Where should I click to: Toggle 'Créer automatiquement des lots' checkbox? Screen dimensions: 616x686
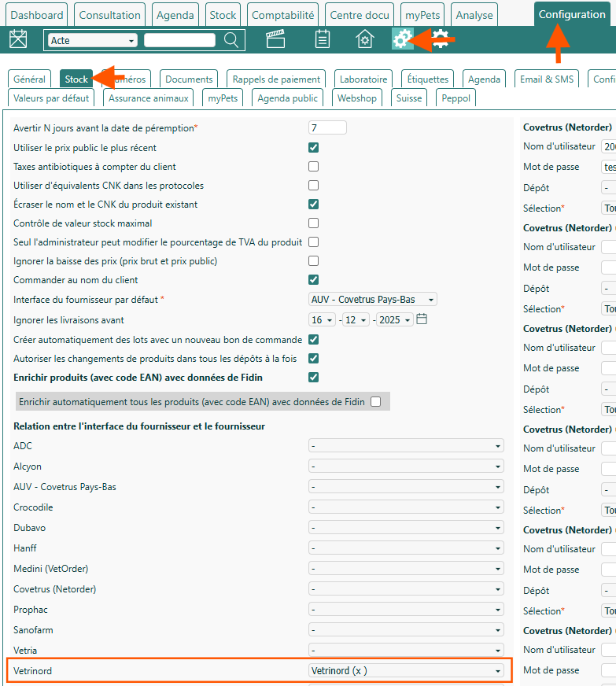coord(313,340)
